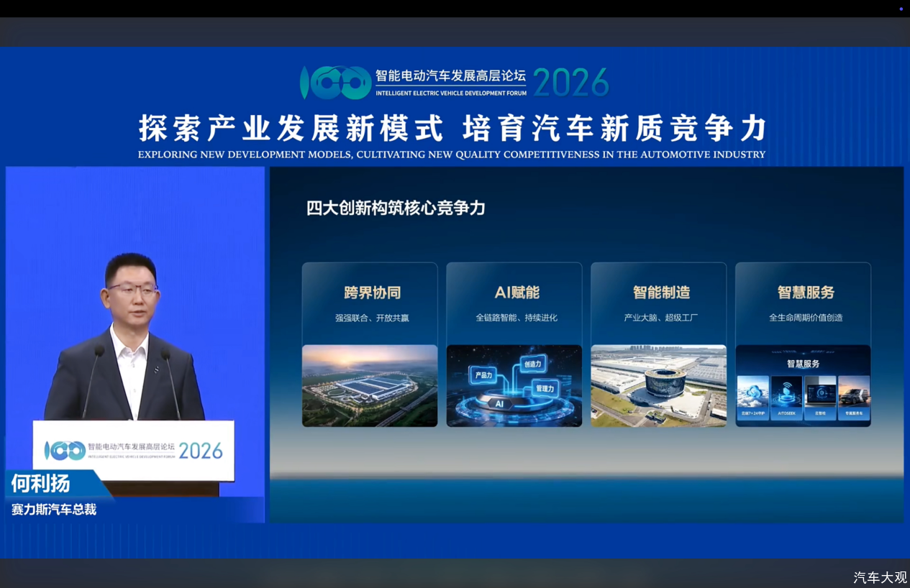Select the 智慧服务 card heading
The image size is (910, 588).
(806, 293)
